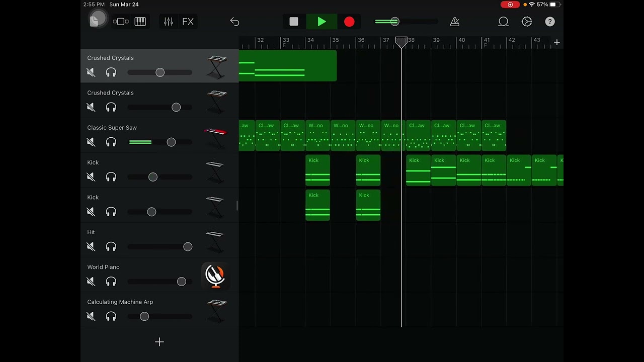Open the keyboard instrument view

(140, 22)
